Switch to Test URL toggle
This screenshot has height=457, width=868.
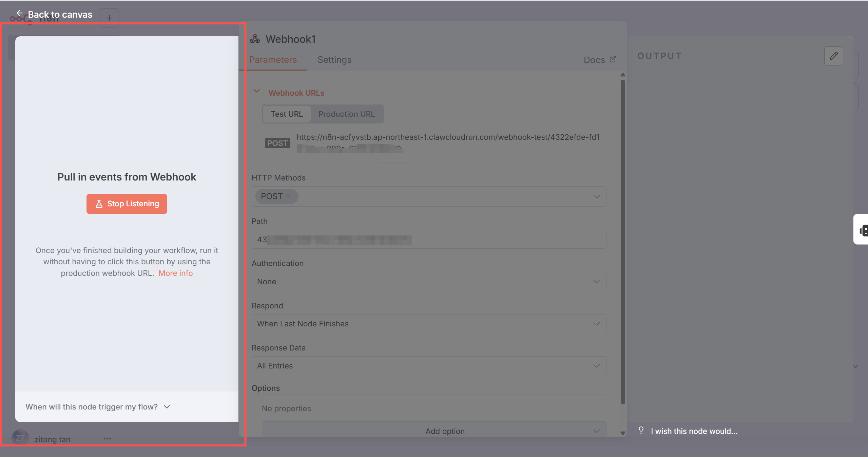(x=287, y=114)
